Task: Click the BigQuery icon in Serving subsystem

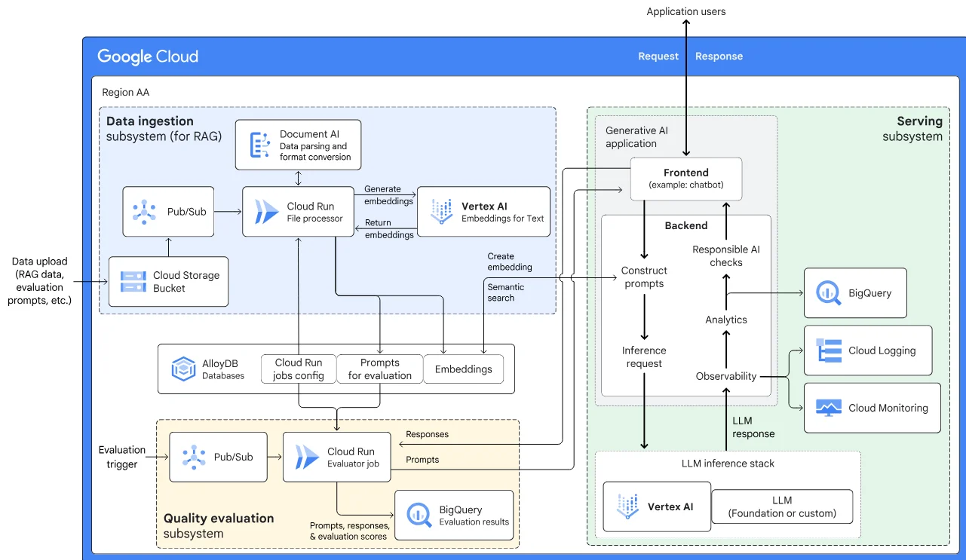Action: pyautogui.click(x=829, y=292)
